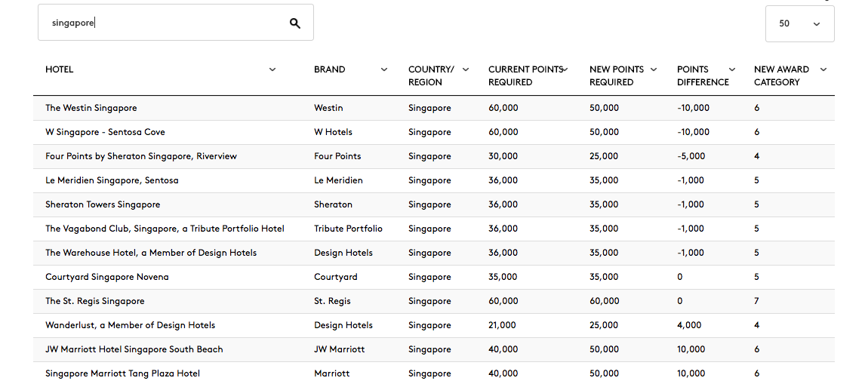Sort by the CURRENT POINTS REQUIRED chevron
868x384 pixels.
click(565, 69)
